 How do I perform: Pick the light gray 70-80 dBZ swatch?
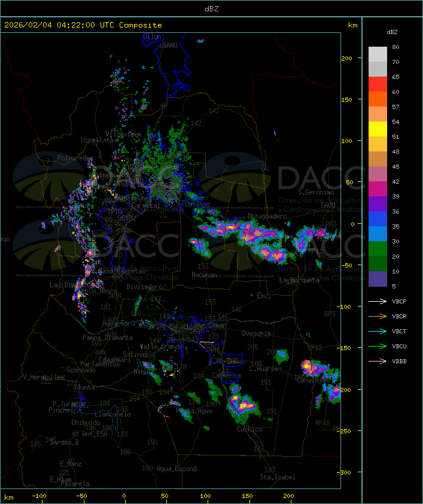tap(378, 54)
